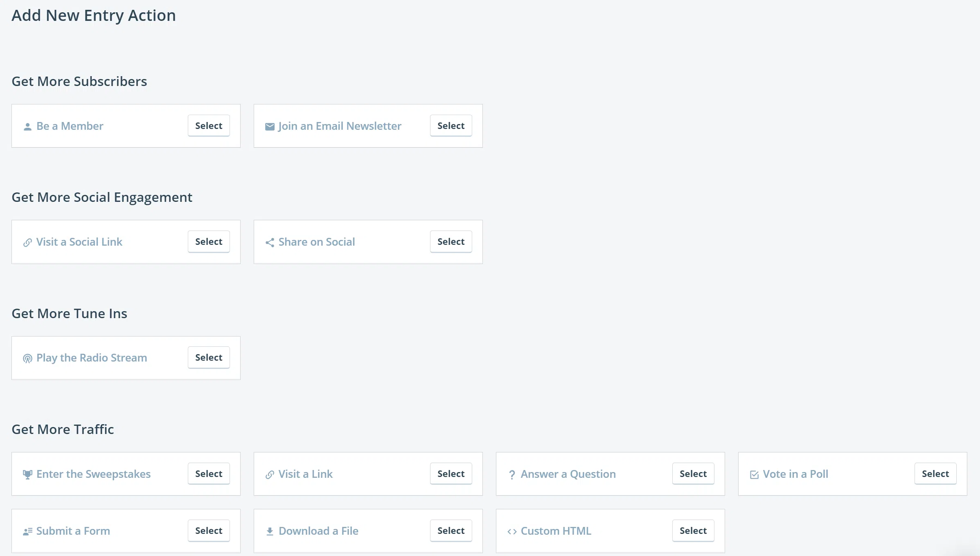
Task: Click the trophy icon beside Enter the Sweepstakes
Action: (27, 475)
